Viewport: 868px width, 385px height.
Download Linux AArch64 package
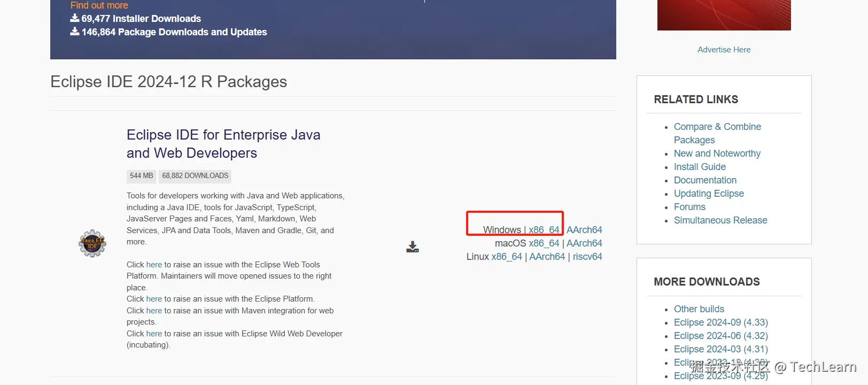(x=547, y=257)
